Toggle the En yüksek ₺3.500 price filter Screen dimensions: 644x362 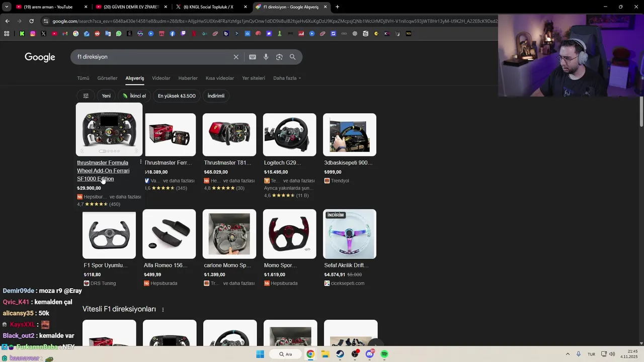pyautogui.click(x=177, y=96)
